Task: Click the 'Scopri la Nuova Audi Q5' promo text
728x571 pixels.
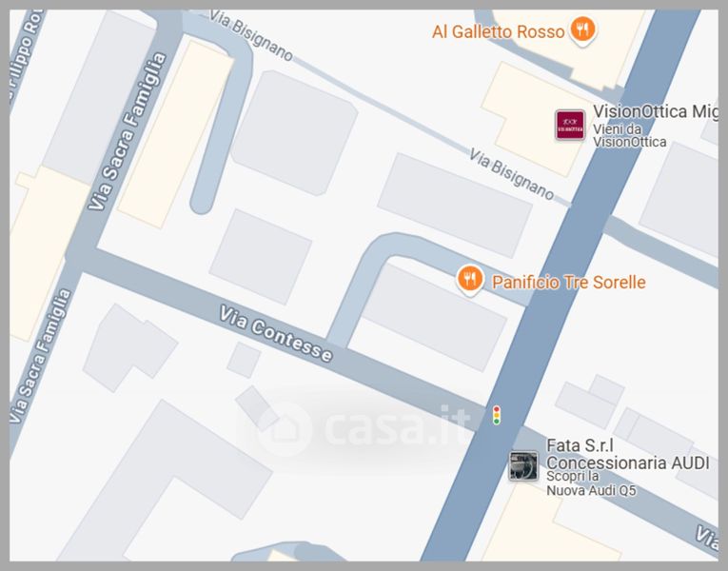Action: pos(591,483)
